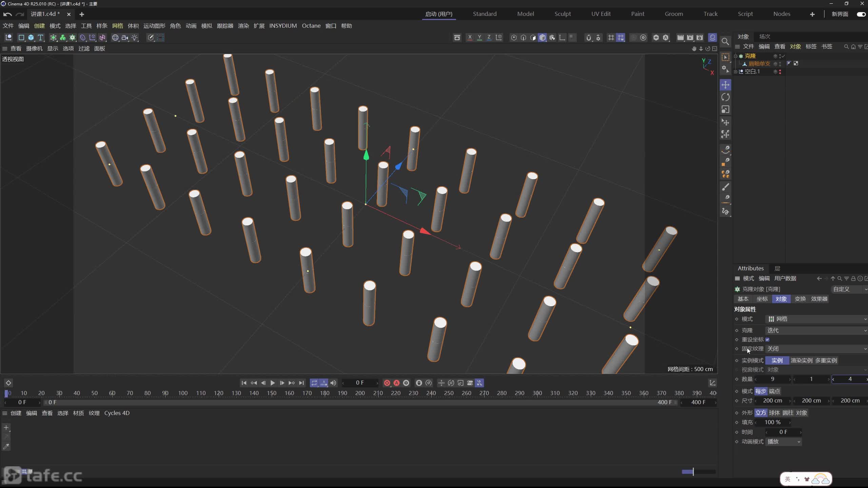This screenshot has width=868, height=488.
Task: Choose 球体 shape button
Action: coord(774,413)
